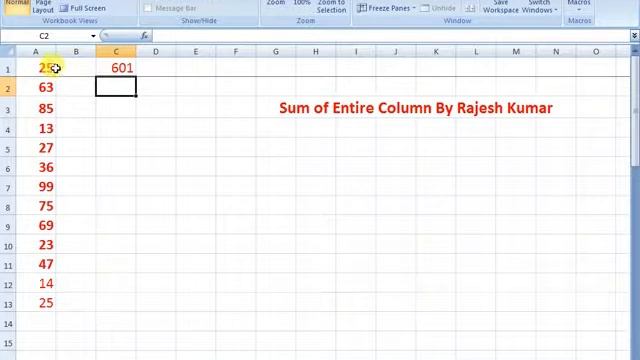Image resolution: width=640 pixels, height=360 pixels.
Task: Select the active cell C2
Action: click(116, 87)
